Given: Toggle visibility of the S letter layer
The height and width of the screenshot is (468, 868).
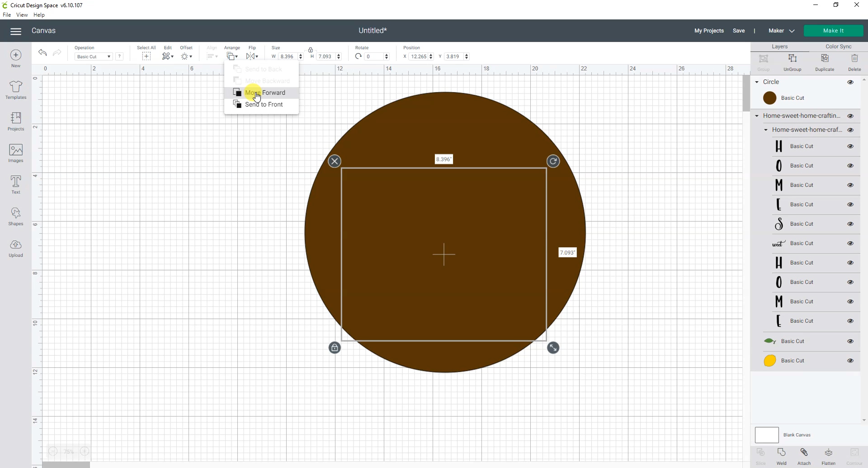Looking at the screenshot, I should point(850,224).
